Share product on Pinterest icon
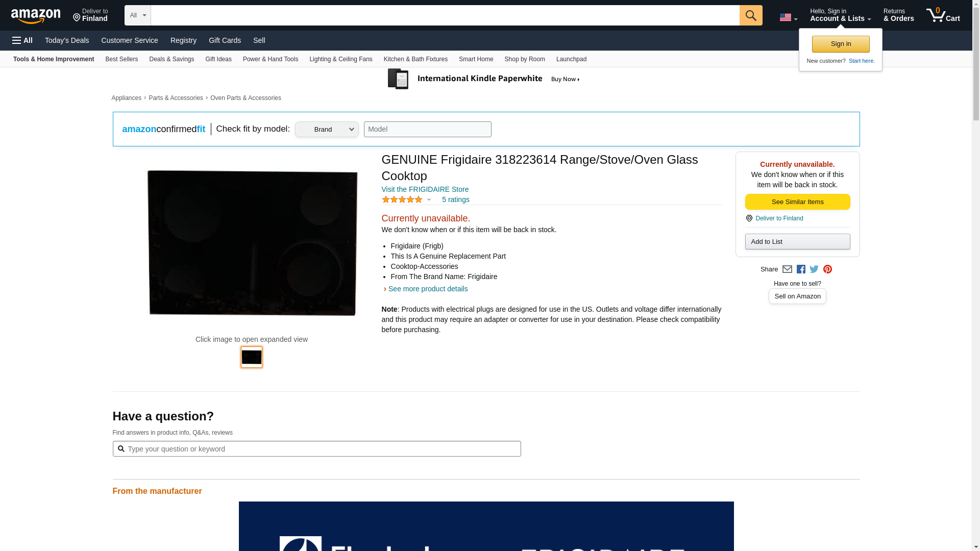This screenshot has width=980, height=551. (827, 269)
